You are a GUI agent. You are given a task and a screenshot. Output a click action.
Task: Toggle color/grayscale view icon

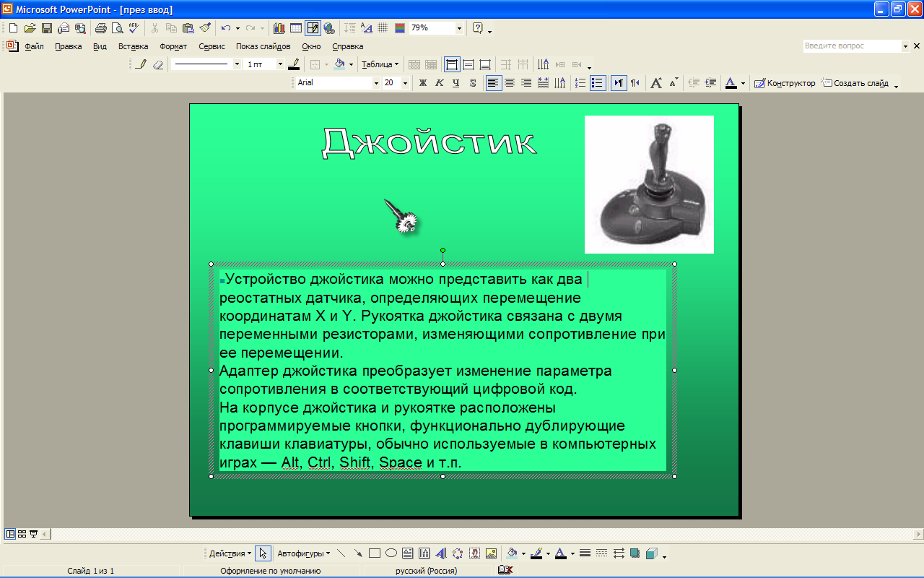pyautogui.click(x=400, y=28)
